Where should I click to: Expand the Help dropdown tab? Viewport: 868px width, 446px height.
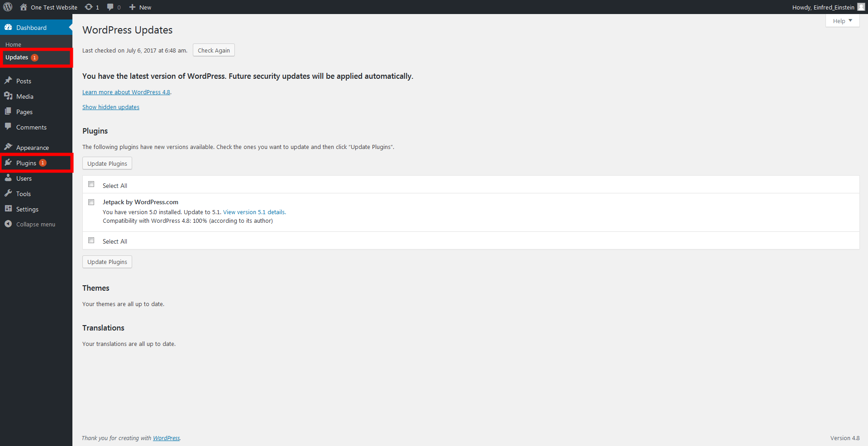842,21
